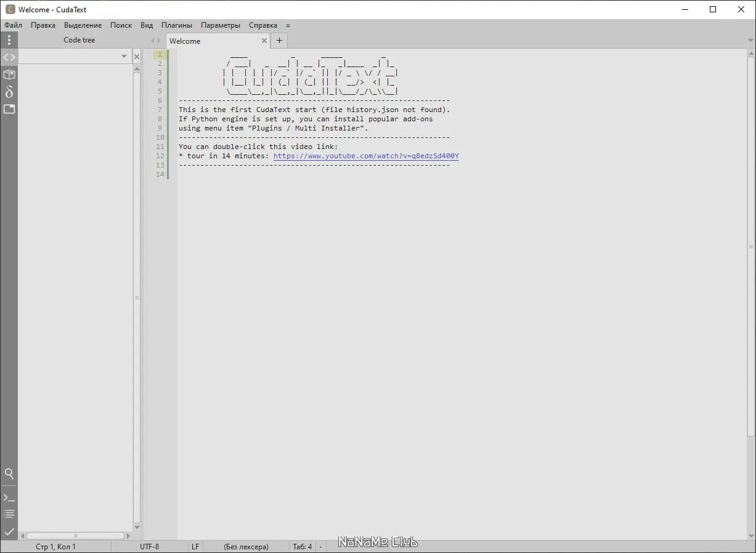Viewport: 756px width, 553px height.
Task: Click text '* tour in 14 minutes:'
Action: pos(224,156)
